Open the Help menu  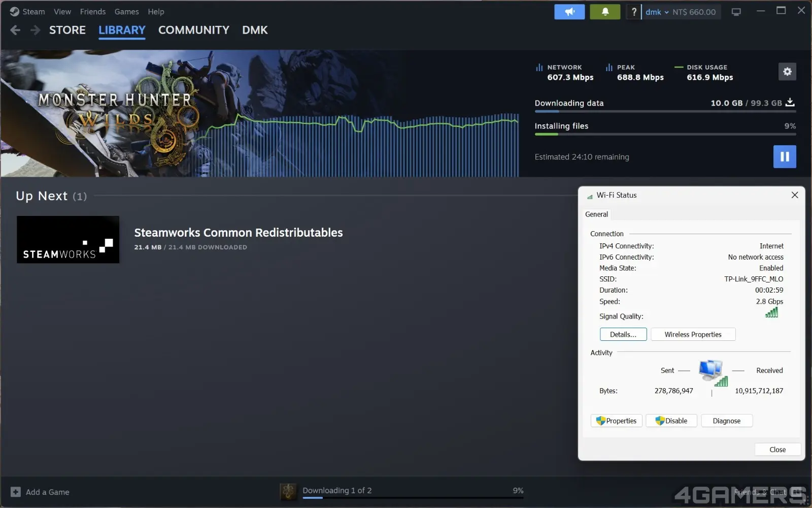tap(156, 12)
